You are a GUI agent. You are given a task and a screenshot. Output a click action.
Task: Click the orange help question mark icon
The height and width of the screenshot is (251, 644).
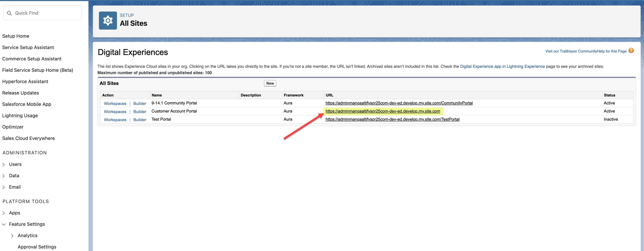631,51
